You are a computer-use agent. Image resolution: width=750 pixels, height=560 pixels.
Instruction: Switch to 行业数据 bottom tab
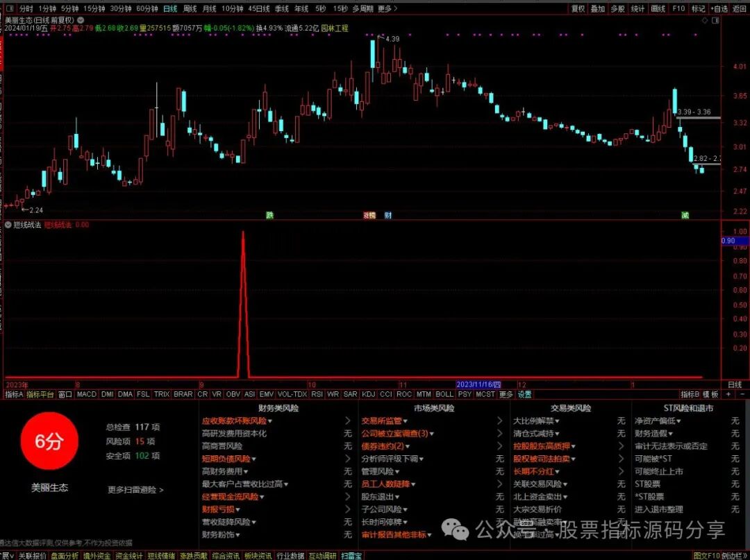click(290, 556)
